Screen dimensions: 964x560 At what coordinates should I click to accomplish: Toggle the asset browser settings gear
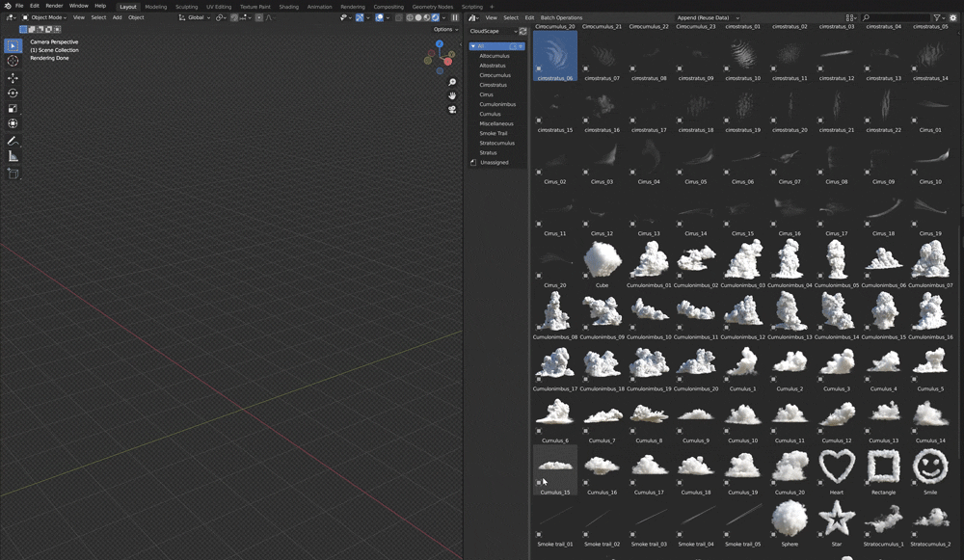click(x=952, y=17)
